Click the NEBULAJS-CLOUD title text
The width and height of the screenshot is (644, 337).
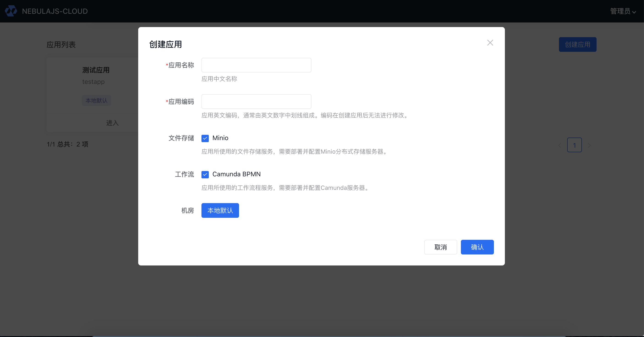pos(55,11)
